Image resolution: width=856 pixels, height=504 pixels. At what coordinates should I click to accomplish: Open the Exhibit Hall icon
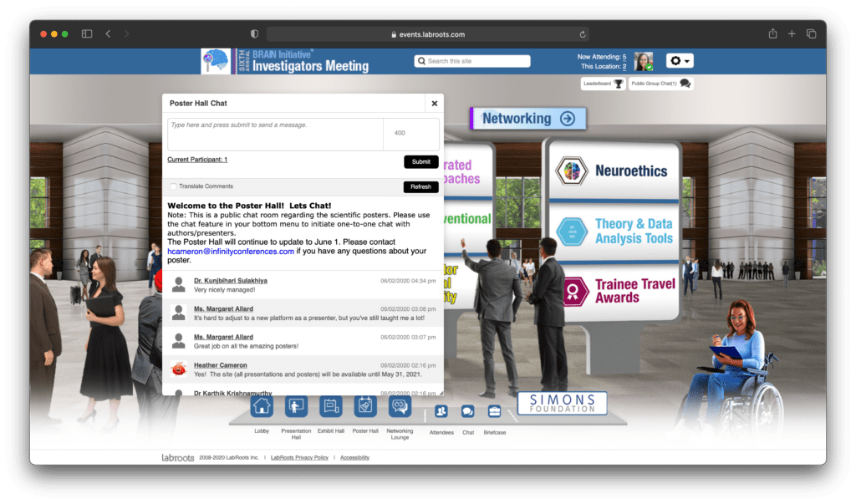[x=331, y=407]
